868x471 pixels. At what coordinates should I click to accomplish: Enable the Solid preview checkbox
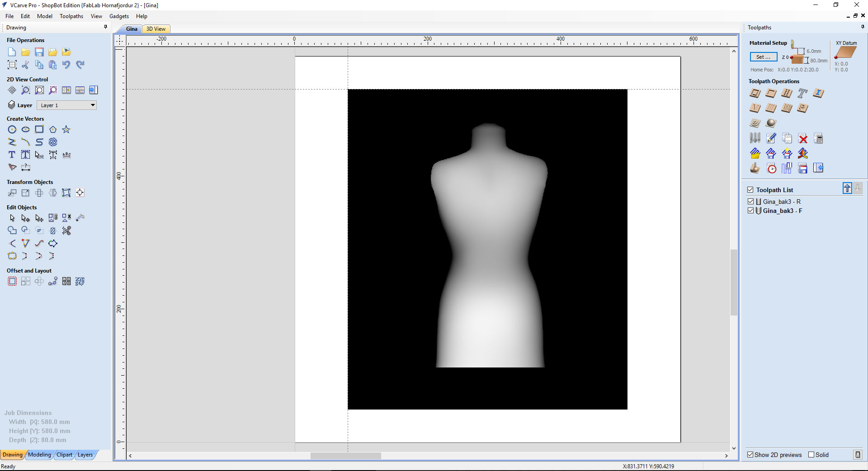click(811, 455)
